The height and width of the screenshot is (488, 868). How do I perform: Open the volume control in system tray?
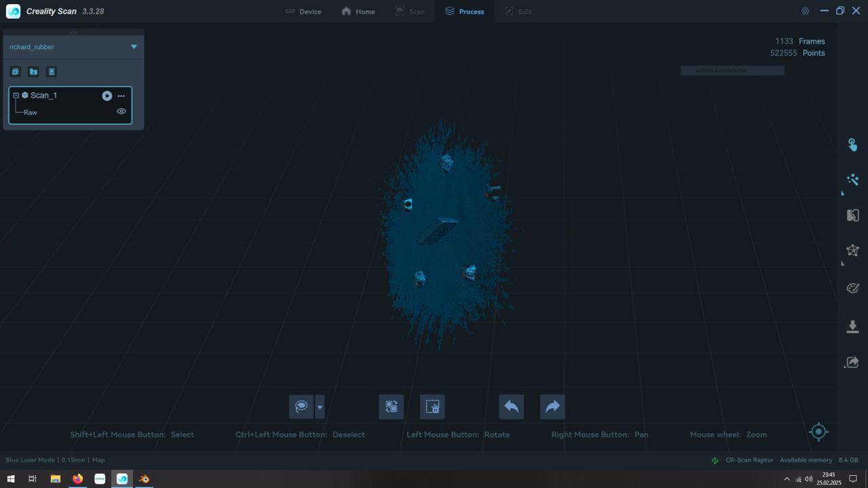pyautogui.click(x=808, y=479)
